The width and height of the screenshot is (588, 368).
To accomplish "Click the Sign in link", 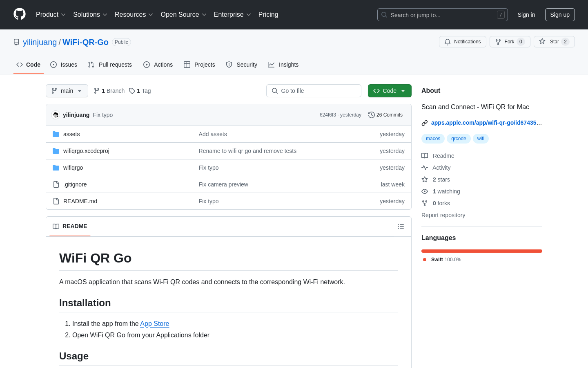I will pyautogui.click(x=526, y=15).
